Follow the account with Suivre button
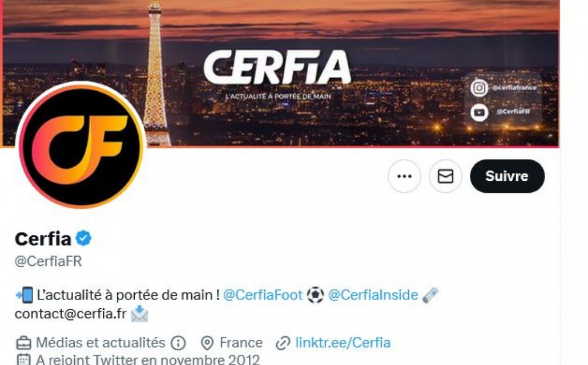 tap(507, 176)
